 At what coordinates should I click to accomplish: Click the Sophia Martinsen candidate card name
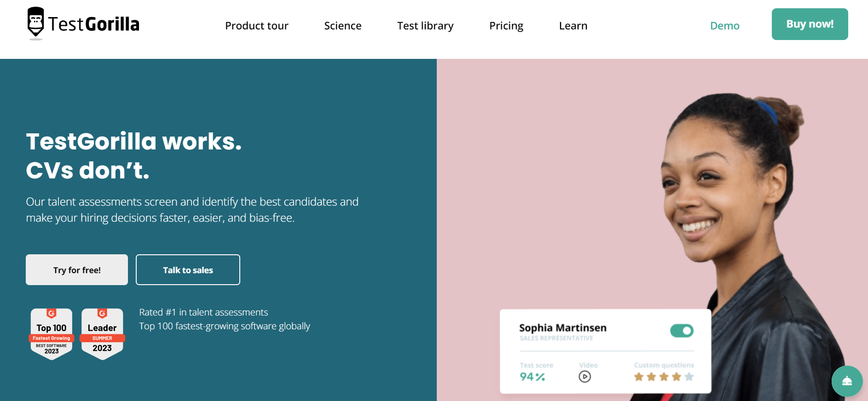[x=562, y=328]
